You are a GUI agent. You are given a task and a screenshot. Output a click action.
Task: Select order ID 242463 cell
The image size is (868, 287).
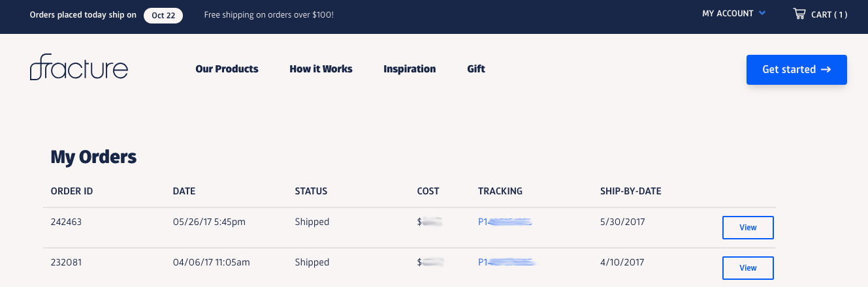coord(66,222)
